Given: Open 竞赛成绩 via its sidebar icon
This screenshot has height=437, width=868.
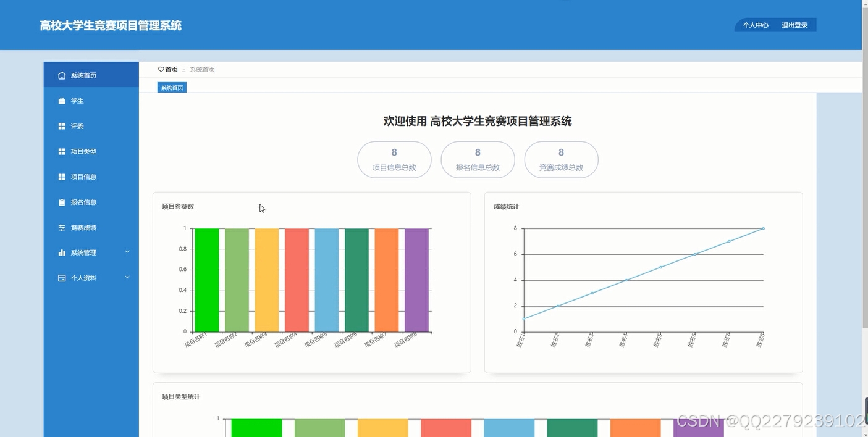Looking at the screenshot, I should [61, 227].
